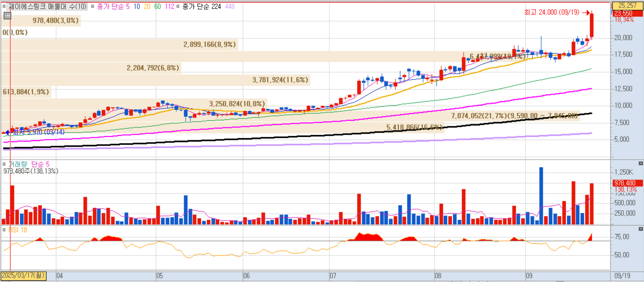Screen dimensions: 644x282
Task: Click the 75,00 RSI axis label
Action: click(622, 237)
